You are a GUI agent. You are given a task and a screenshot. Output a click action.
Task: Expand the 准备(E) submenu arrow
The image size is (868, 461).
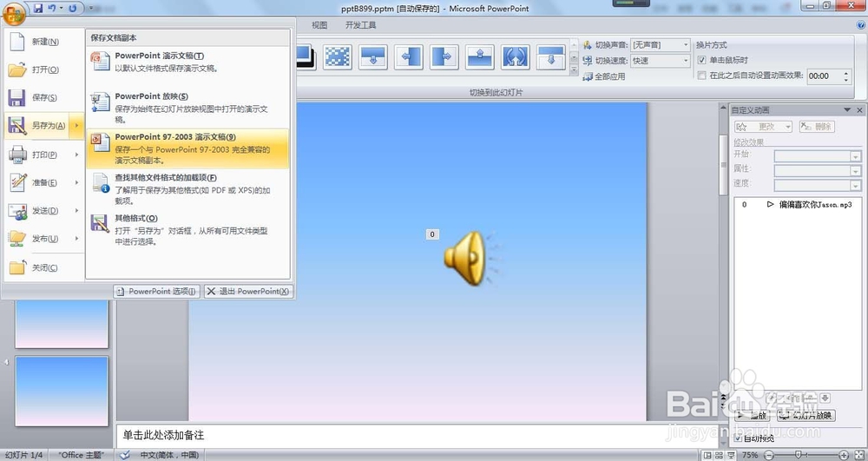coord(77,182)
